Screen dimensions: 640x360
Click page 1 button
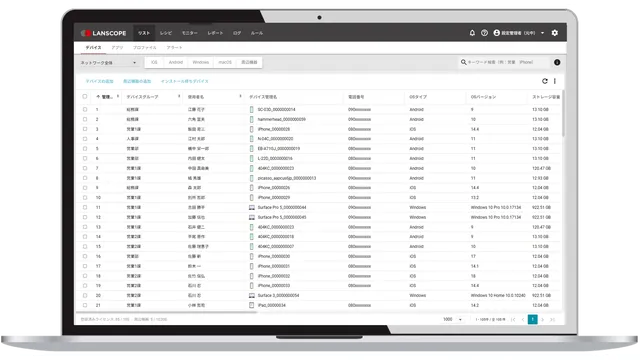pyautogui.click(x=533, y=320)
